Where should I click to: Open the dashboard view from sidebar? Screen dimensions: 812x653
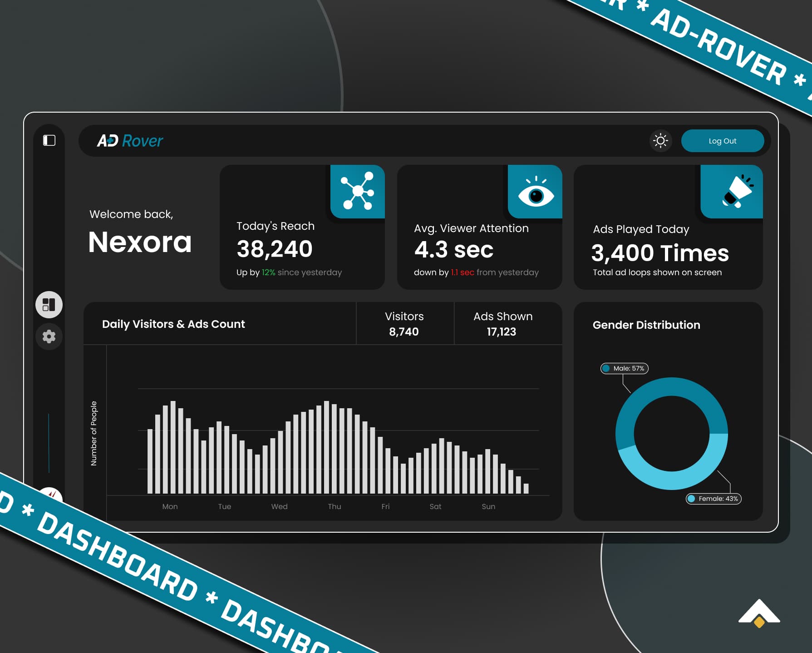click(x=49, y=304)
